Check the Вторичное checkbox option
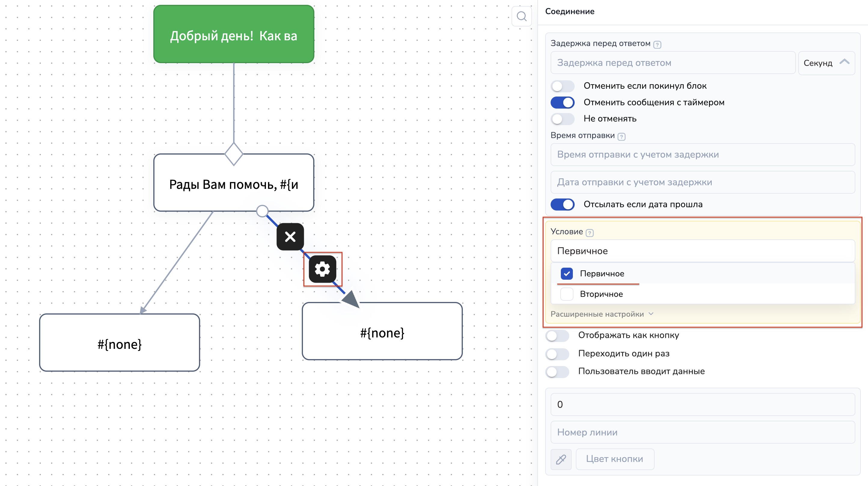The height and width of the screenshot is (486, 868). click(x=567, y=294)
